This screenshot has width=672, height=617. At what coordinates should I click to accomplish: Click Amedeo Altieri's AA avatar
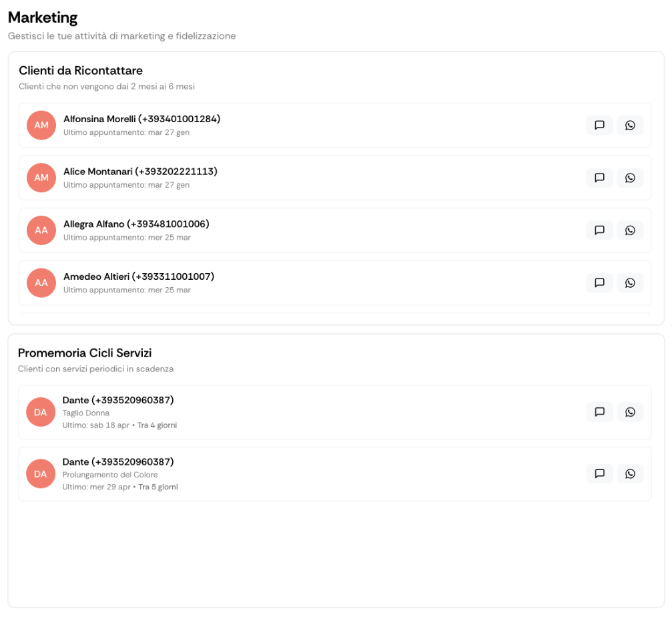(41, 282)
